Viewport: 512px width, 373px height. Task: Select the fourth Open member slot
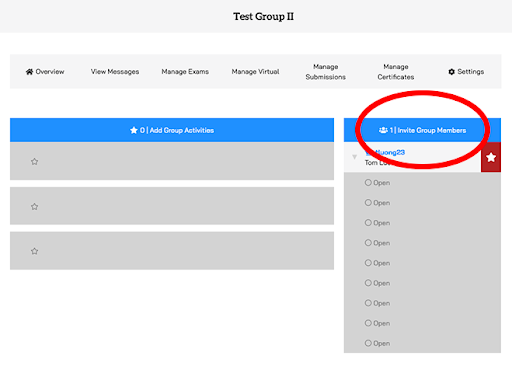pyautogui.click(x=377, y=243)
